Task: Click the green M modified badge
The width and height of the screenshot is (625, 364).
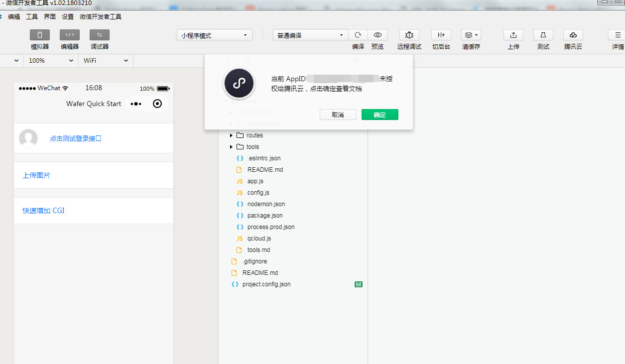Action: 358,284
